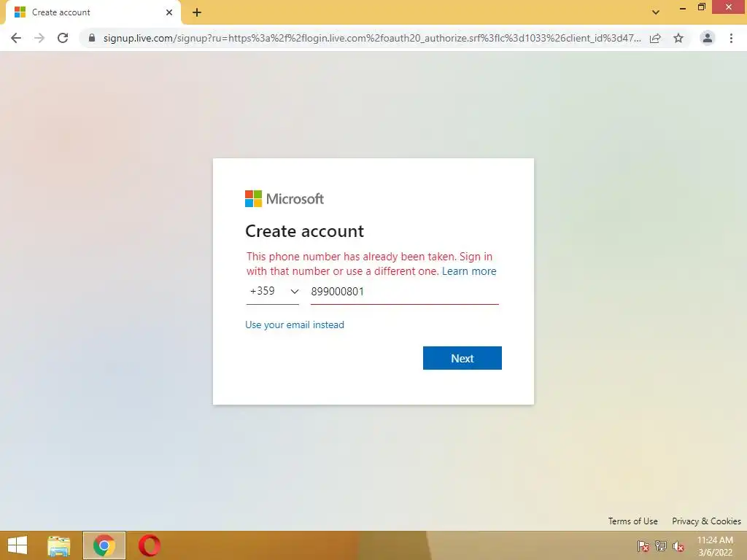Open the Chrome profile avatar menu
Screen dimensions: 747x560
coord(708,38)
